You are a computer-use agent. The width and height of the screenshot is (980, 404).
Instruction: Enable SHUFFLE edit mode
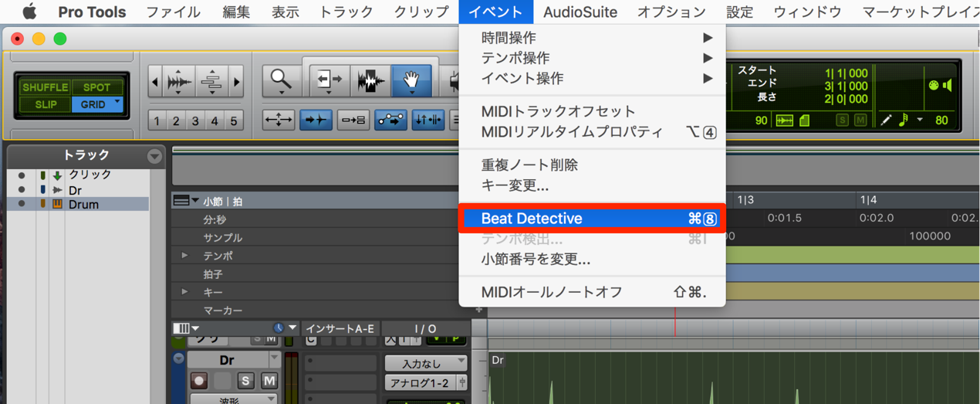coord(46,87)
